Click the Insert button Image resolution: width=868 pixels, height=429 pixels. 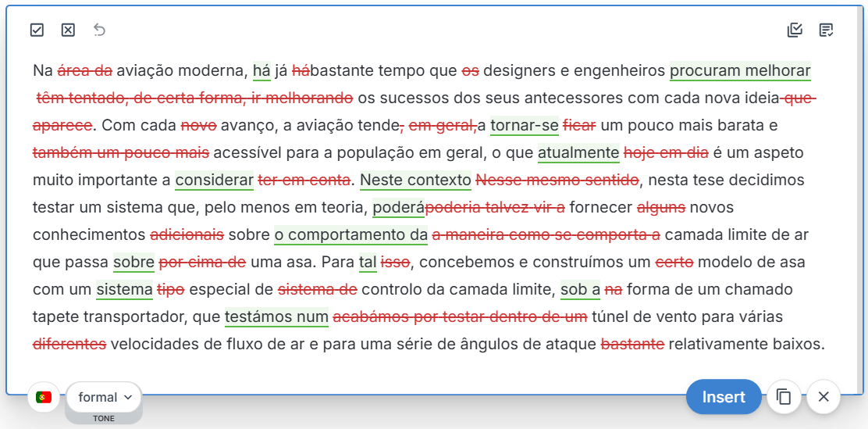click(723, 397)
